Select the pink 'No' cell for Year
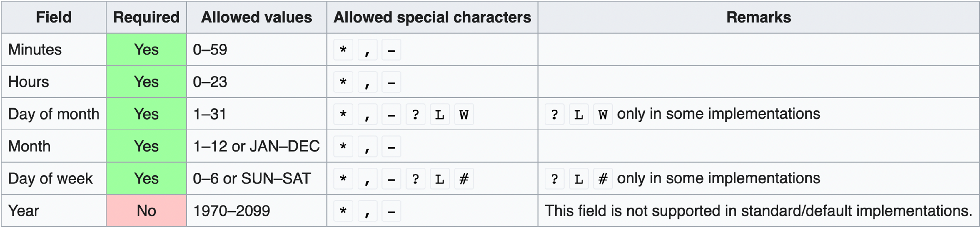This screenshot has height=227, width=980. [x=146, y=211]
